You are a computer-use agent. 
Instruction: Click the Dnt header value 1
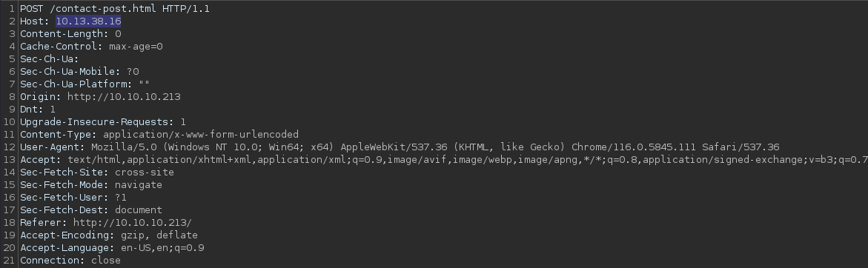53,110
